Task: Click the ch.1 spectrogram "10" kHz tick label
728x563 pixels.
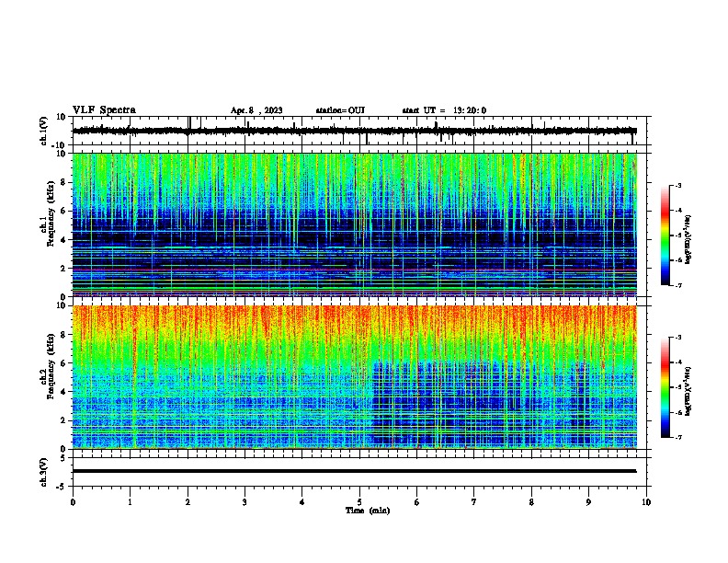Action: 62,154
